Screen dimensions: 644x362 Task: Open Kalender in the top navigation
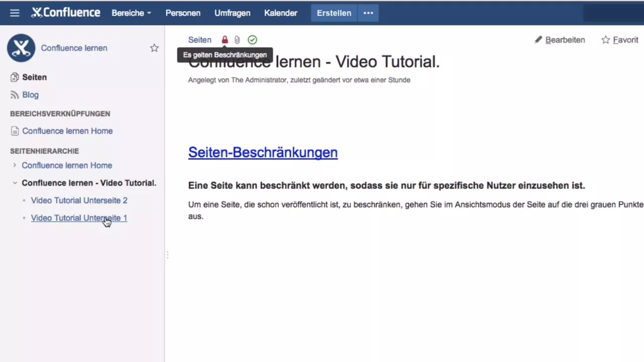click(x=281, y=13)
